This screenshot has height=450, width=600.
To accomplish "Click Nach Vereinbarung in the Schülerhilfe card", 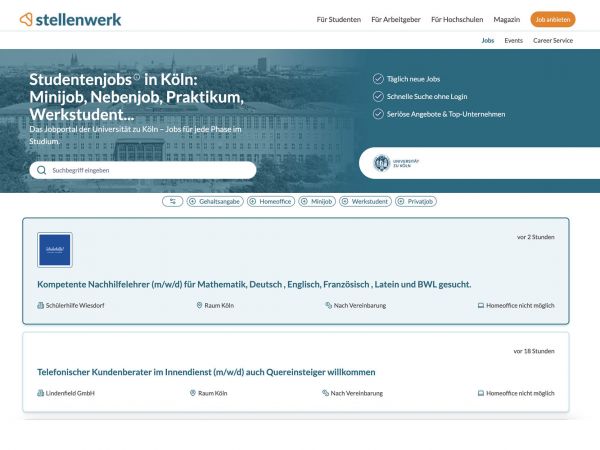I will coord(360,305).
